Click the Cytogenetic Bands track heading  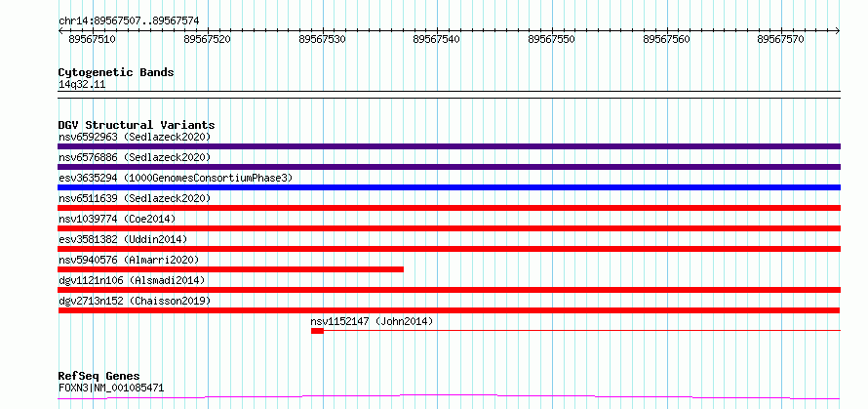(x=116, y=72)
